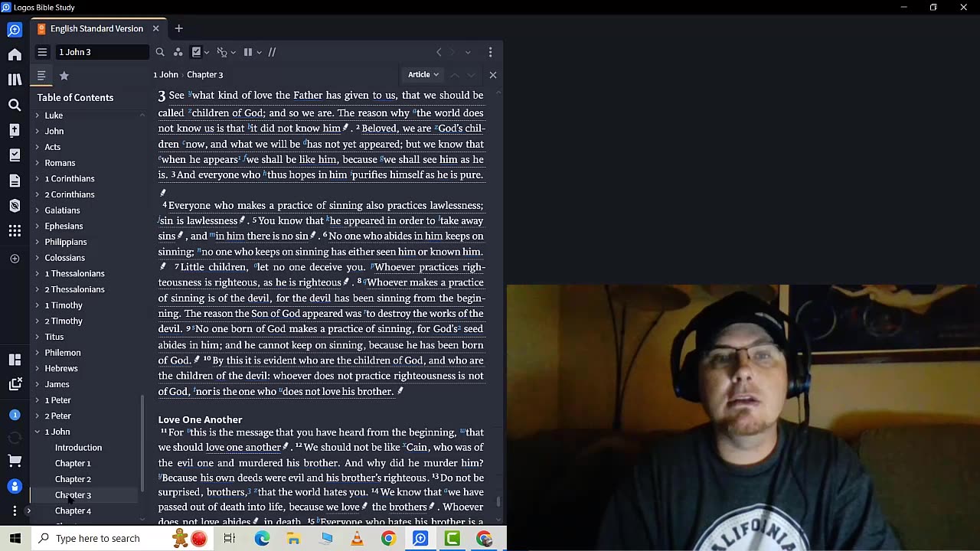The image size is (980, 551).
Task: Open the Search tool in the sidebar
Action: point(15,105)
